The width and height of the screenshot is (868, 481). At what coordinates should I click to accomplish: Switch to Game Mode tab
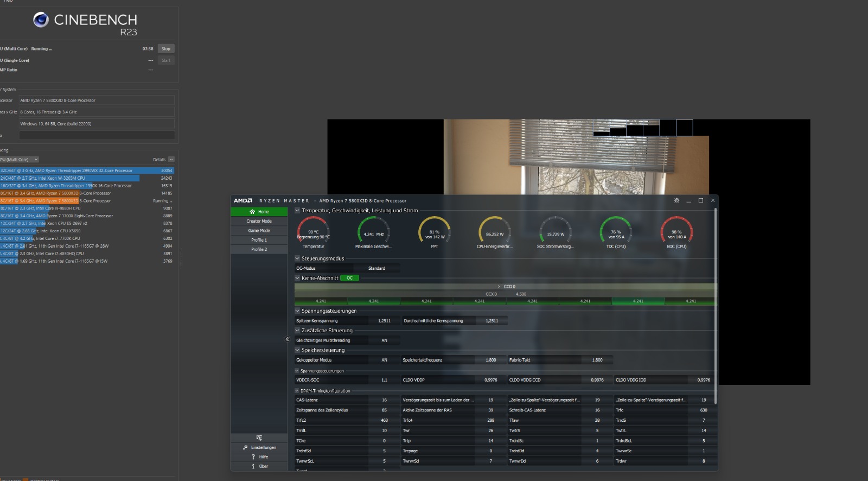point(259,231)
